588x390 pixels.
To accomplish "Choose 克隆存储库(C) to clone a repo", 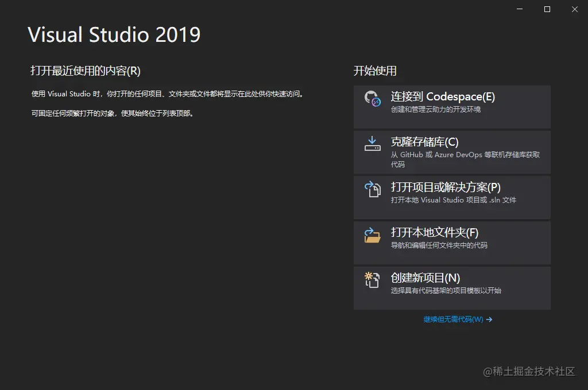I will tap(452, 152).
